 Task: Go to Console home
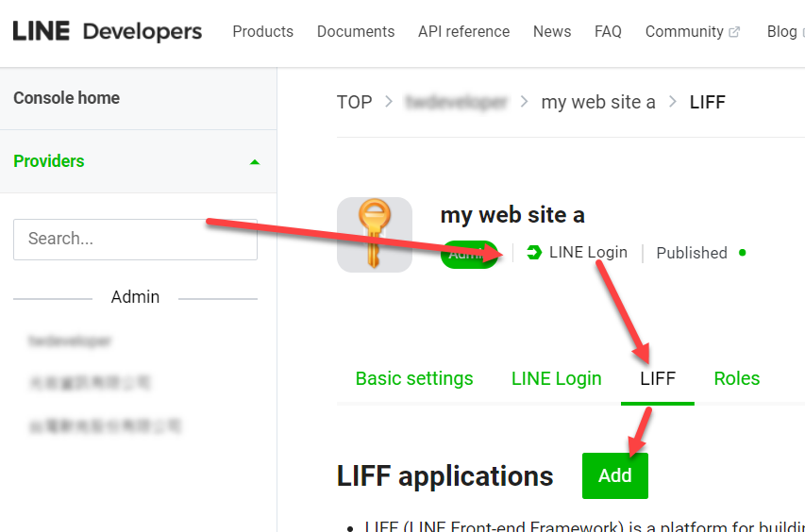[66, 98]
